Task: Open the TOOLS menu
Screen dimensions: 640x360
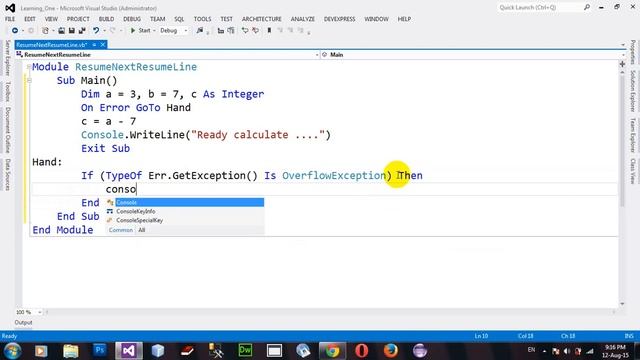Action: tap(202, 19)
